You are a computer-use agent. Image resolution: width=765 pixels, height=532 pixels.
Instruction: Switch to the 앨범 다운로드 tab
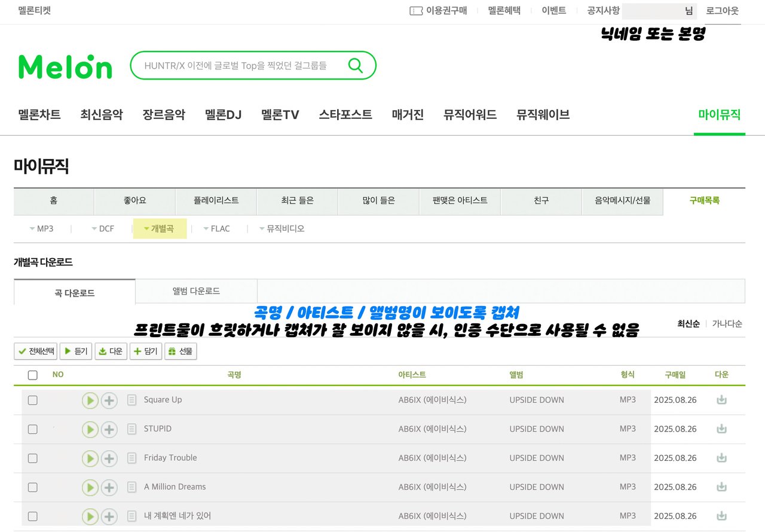[196, 291]
